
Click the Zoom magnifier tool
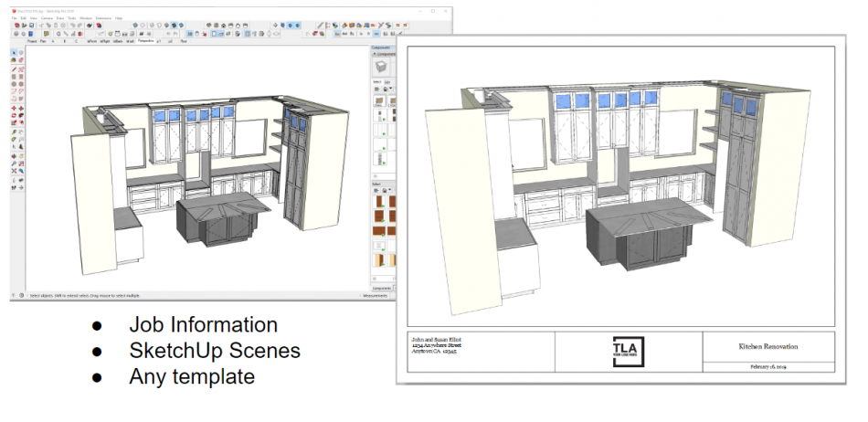[x=14, y=164]
